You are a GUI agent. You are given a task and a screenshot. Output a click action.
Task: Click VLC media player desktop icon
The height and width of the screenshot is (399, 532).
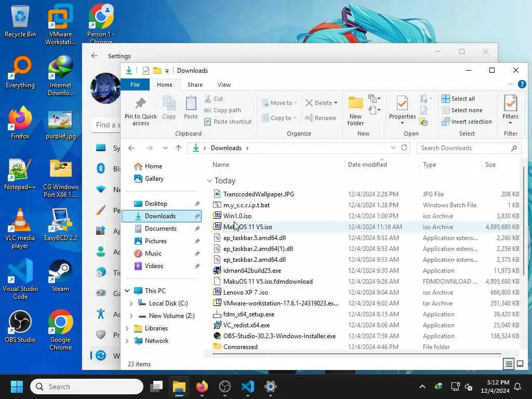pos(20,229)
